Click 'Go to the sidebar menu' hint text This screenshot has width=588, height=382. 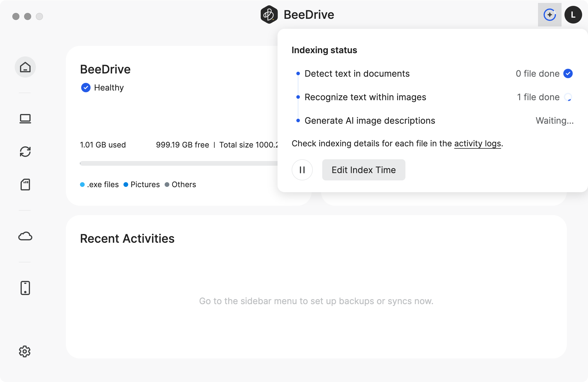coord(316,301)
